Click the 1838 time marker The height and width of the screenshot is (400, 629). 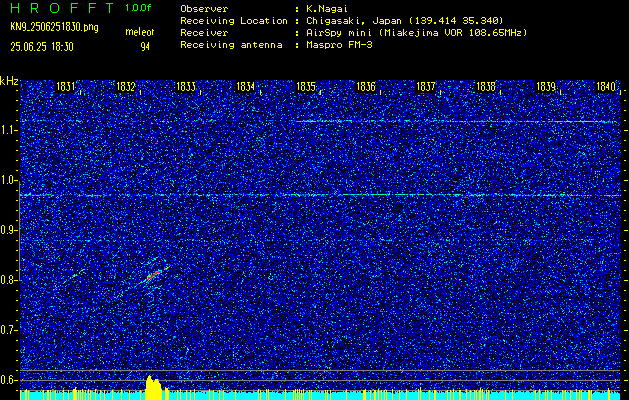coord(486,86)
